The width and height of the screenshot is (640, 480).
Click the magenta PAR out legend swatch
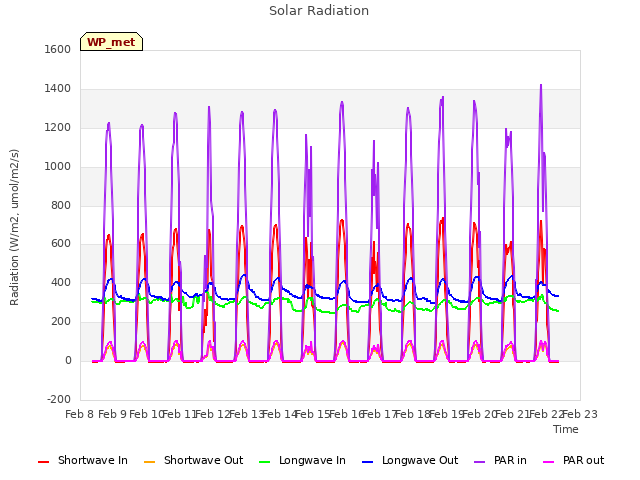coord(549,462)
